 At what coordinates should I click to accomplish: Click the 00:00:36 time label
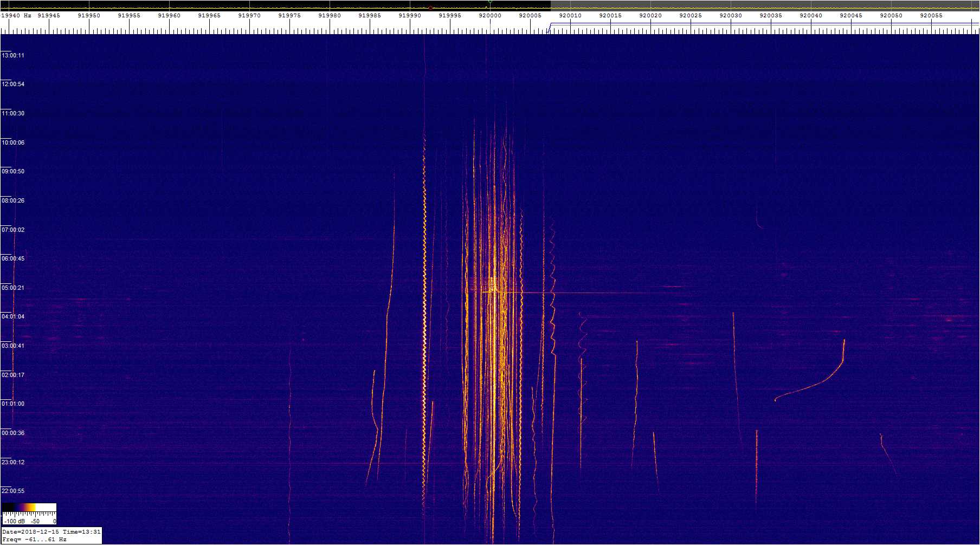(13, 433)
